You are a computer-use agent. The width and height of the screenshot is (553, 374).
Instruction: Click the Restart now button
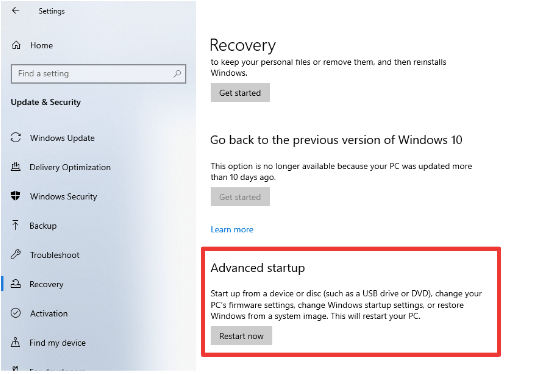coord(241,336)
